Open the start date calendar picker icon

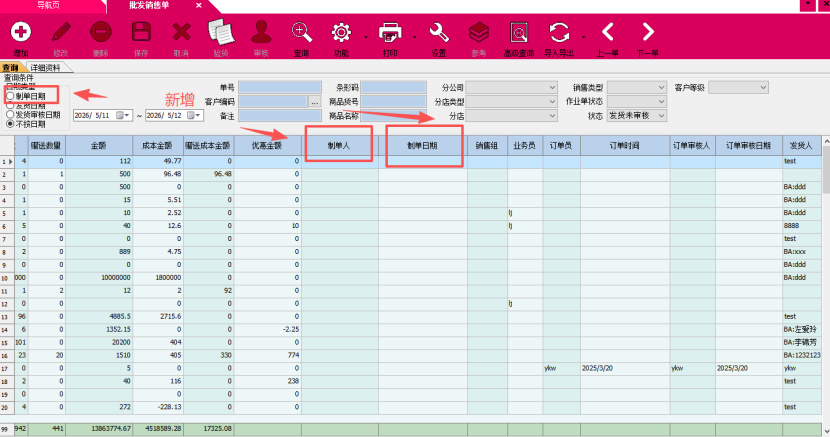coord(123,115)
